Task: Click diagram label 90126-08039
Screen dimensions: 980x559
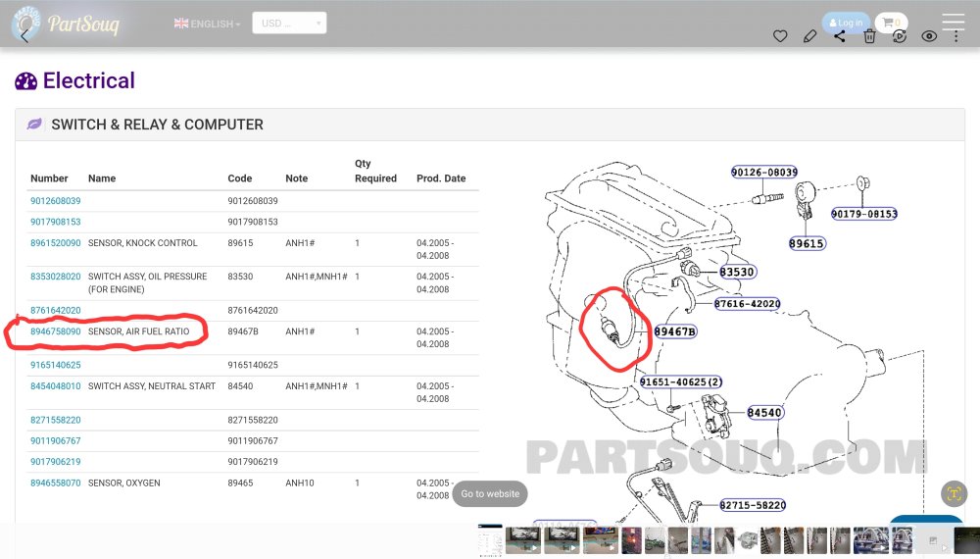Action: pos(764,172)
